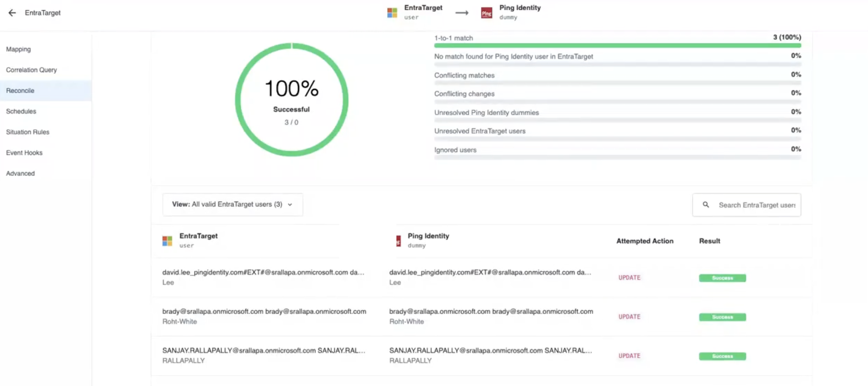Click the 1-to-1 match green progress bar
Image resolution: width=868 pixels, height=386 pixels.
point(617,45)
